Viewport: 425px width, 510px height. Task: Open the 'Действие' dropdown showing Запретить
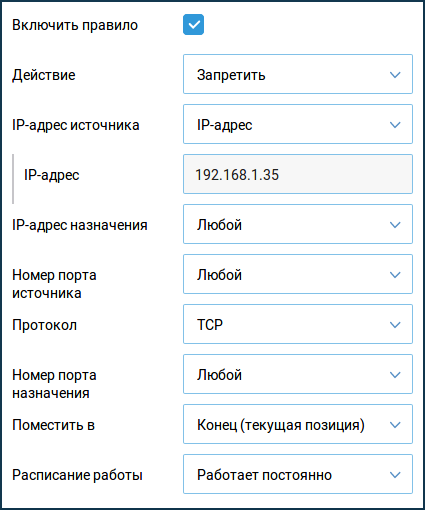[x=298, y=74]
